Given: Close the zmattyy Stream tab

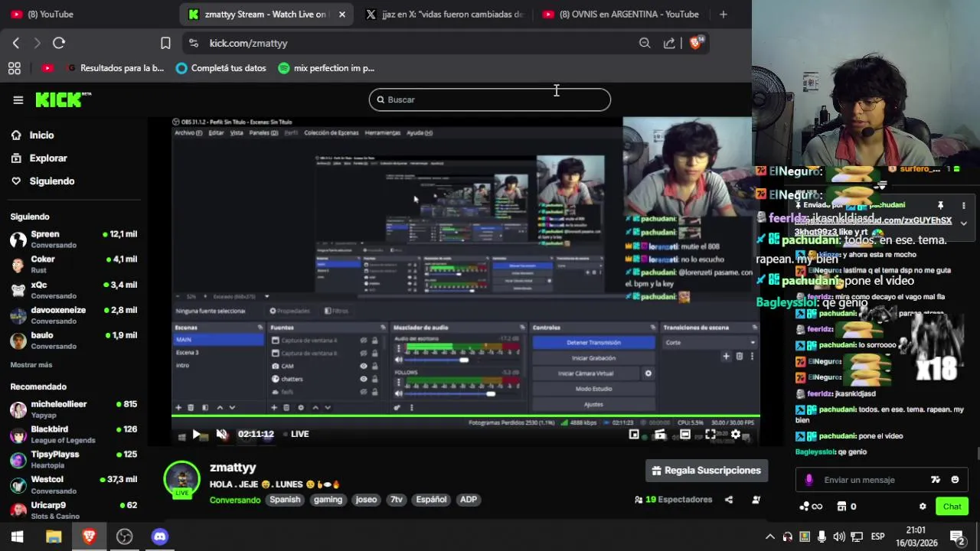Looking at the screenshot, I should pyautogui.click(x=341, y=14).
